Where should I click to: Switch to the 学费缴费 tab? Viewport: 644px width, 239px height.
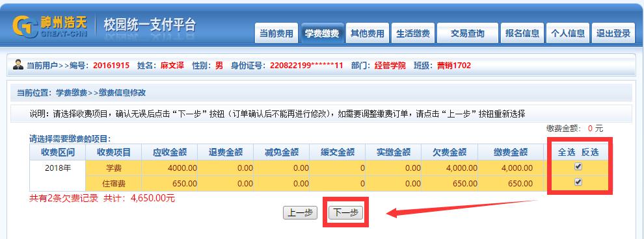click(322, 33)
